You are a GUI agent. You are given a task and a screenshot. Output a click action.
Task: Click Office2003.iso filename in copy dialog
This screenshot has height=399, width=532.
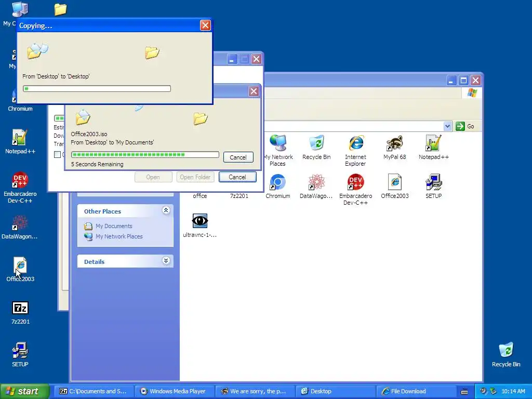pos(89,134)
